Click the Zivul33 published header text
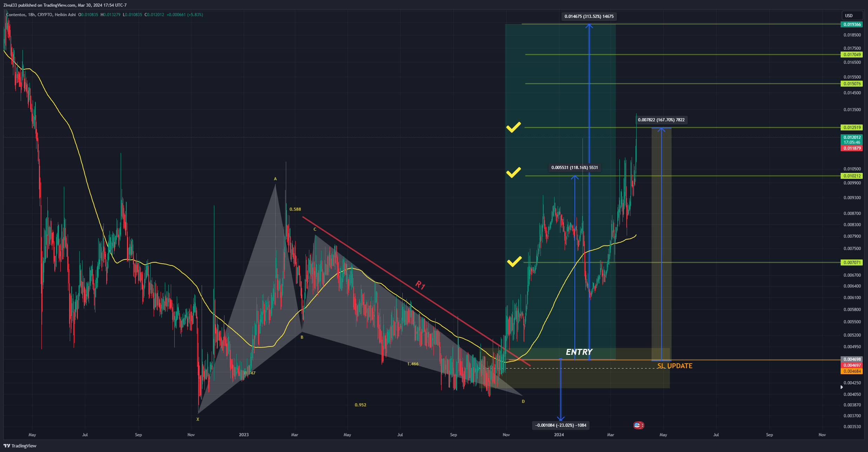 pyautogui.click(x=65, y=5)
